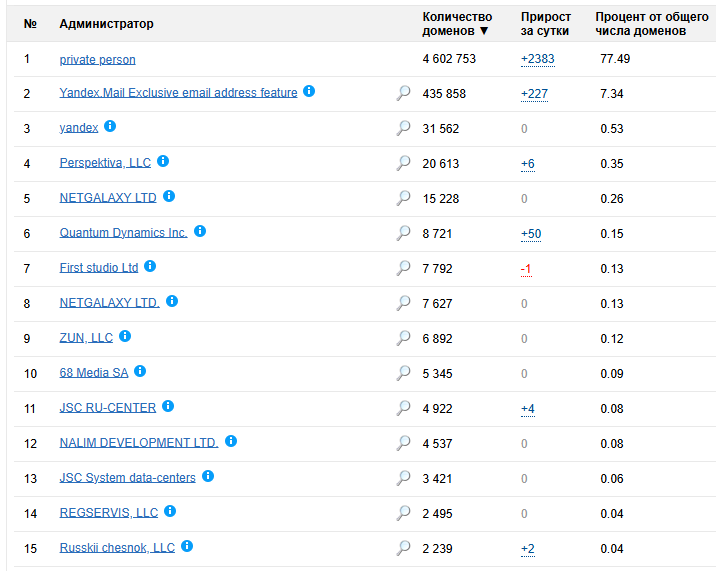Viewport: 716px width, 571px height.
Task: Open NETGALAXY LTD. link in row 8
Action: click(110, 303)
